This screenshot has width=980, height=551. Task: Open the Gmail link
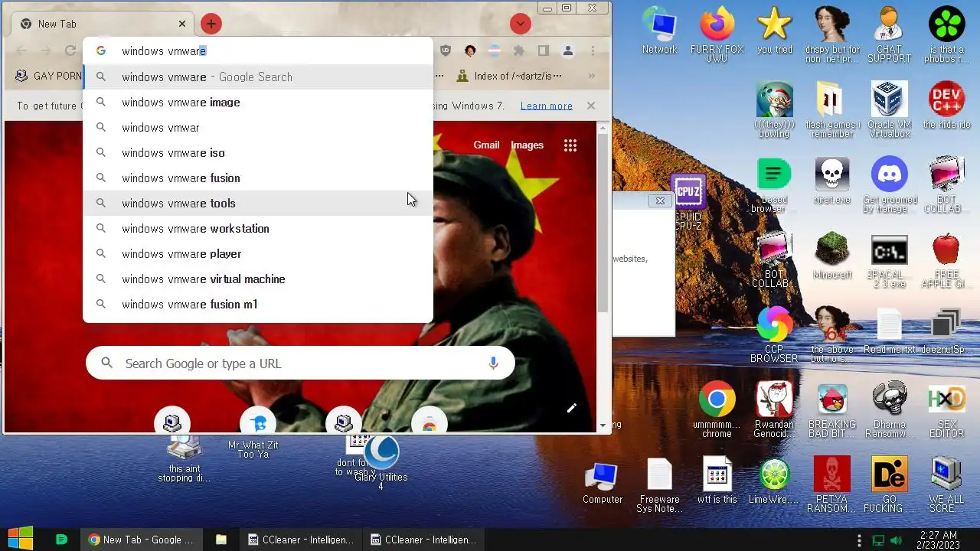coord(486,145)
